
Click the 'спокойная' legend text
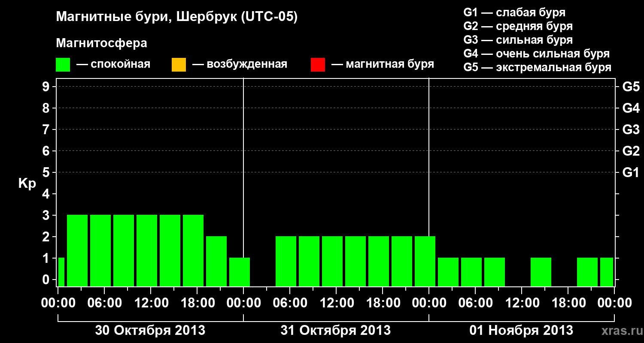[121, 65]
